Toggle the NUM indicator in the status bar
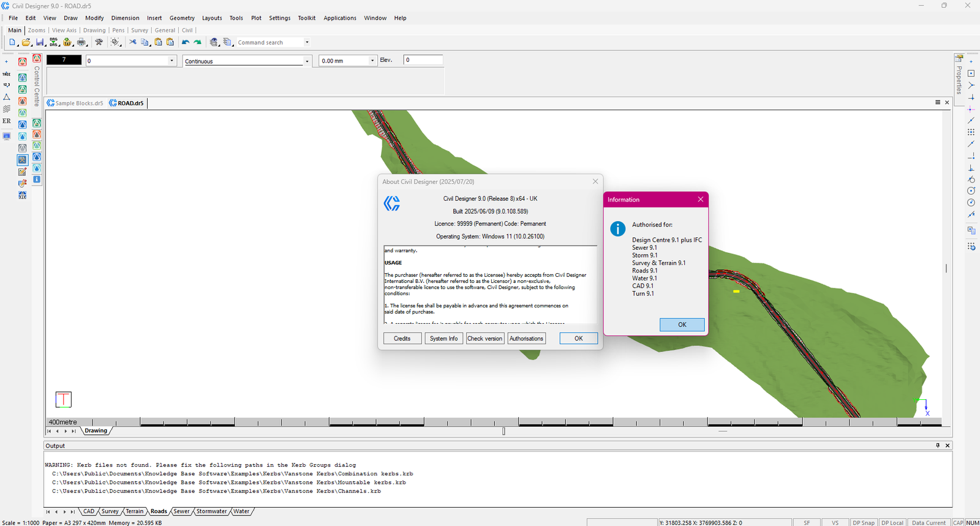This screenshot has width=980, height=526. 973,522
